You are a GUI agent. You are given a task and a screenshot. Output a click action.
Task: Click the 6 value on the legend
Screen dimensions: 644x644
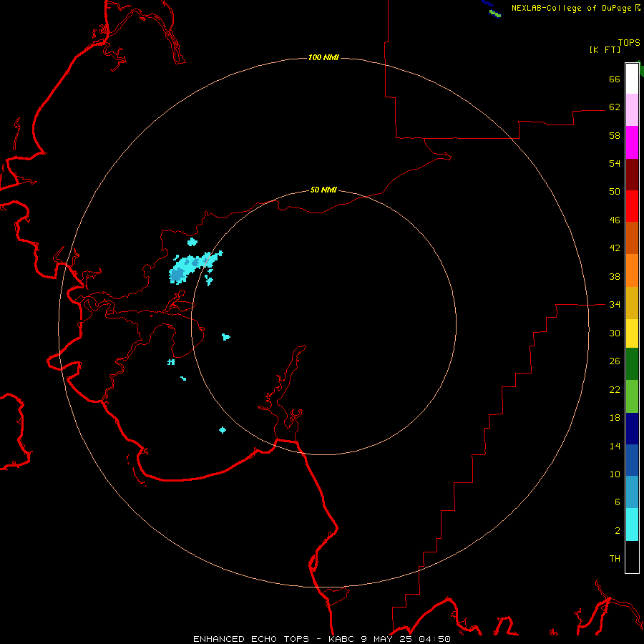(x=618, y=502)
